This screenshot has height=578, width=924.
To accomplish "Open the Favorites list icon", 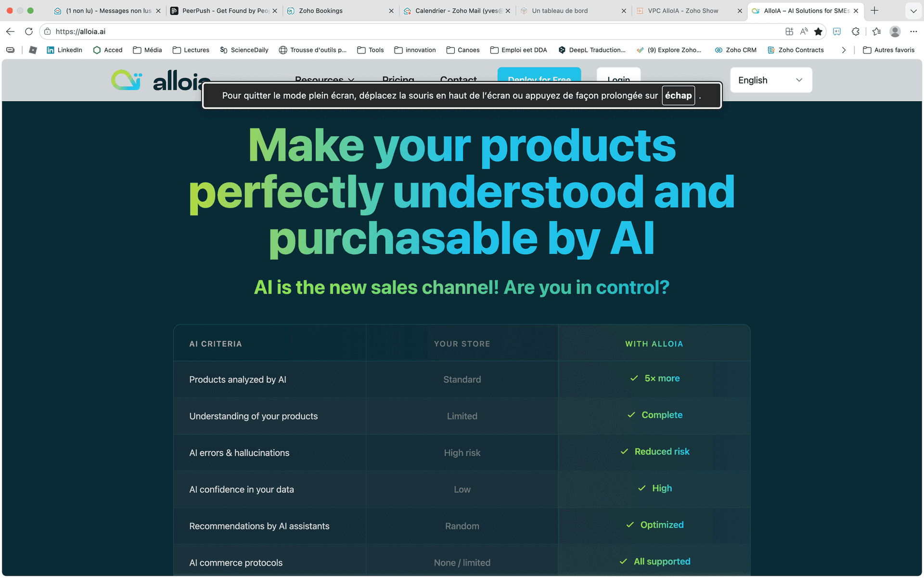I will coord(876,31).
